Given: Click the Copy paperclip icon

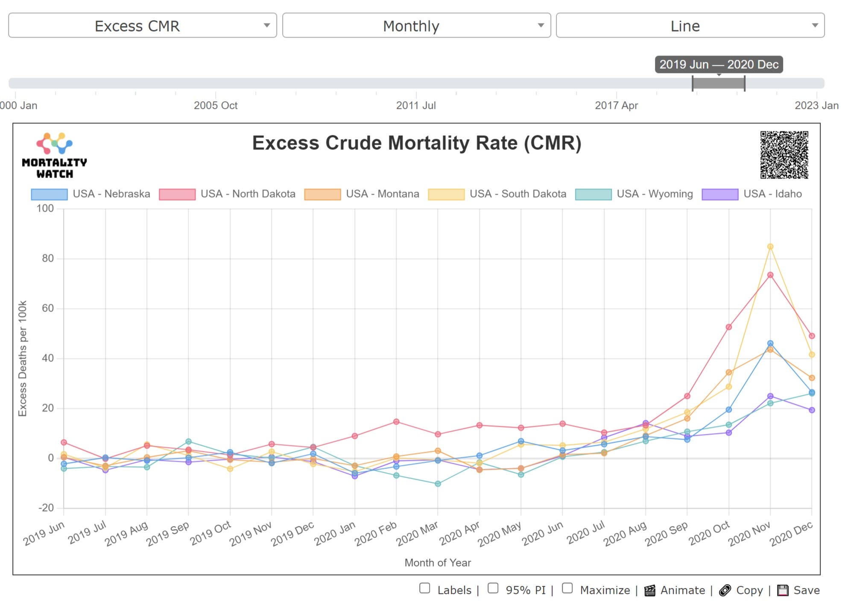Looking at the screenshot, I should [725, 590].
